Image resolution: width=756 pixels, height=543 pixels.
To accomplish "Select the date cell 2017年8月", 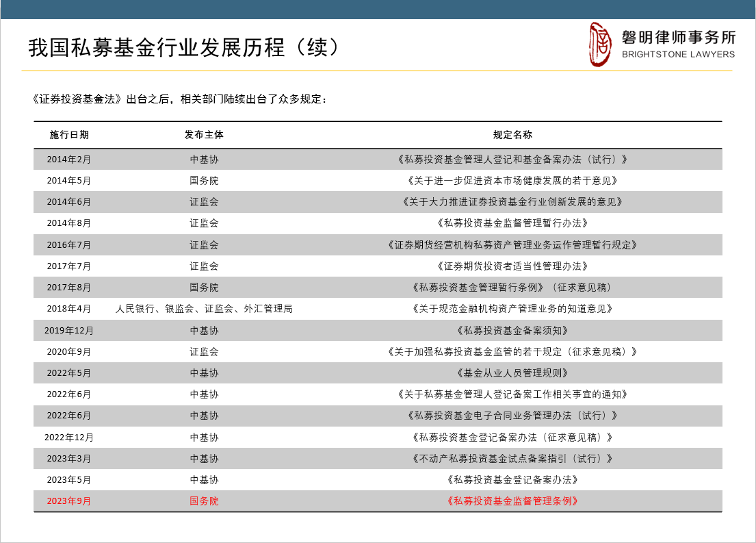I will tap(69, 287).
